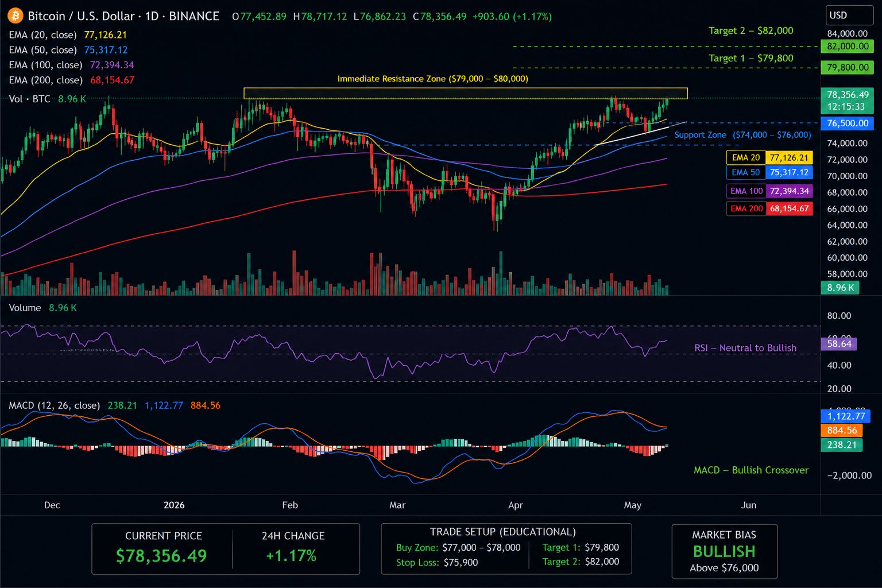Click the EMA (20, close) legend entry

click(x=68, y=35)
